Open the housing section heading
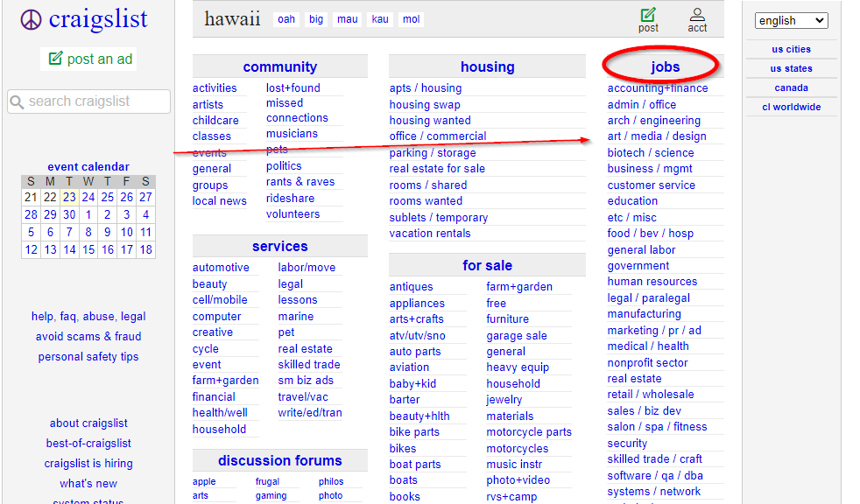Screen dimensions: 860x504 [x=488, y=66]
